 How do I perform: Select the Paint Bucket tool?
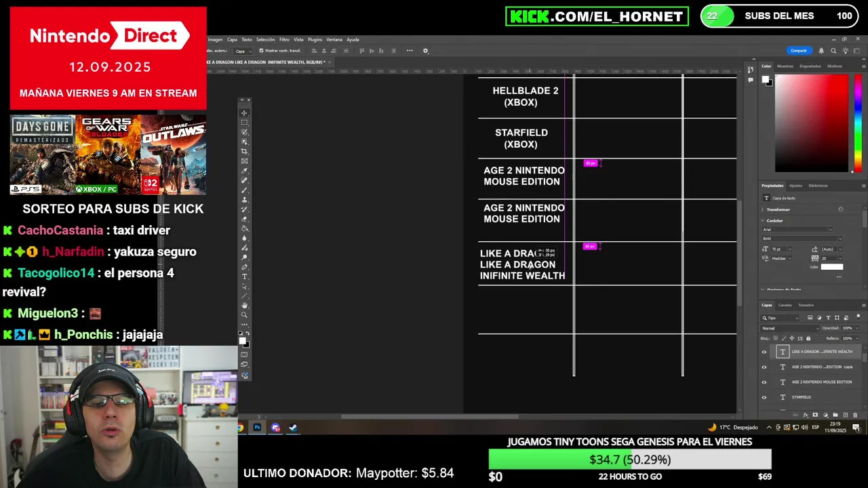tap(245, 228)
